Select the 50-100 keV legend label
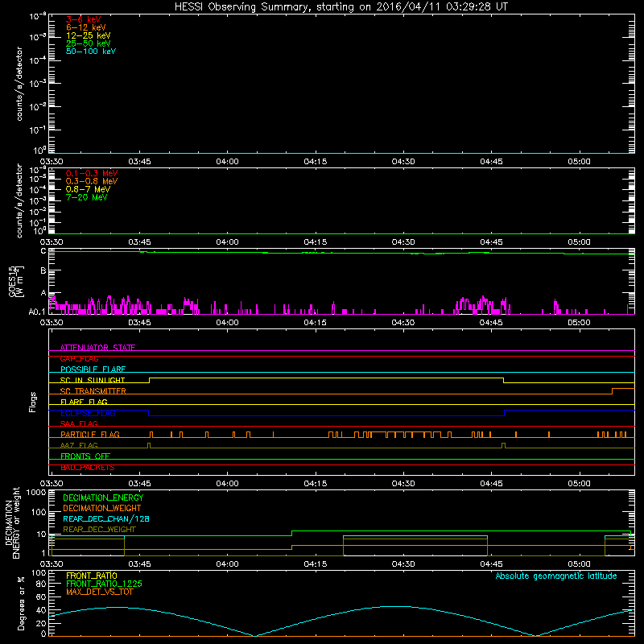Image resolution: width=644 pixels, height=644 pixels. pyautogui.click(x=91, y=51)
